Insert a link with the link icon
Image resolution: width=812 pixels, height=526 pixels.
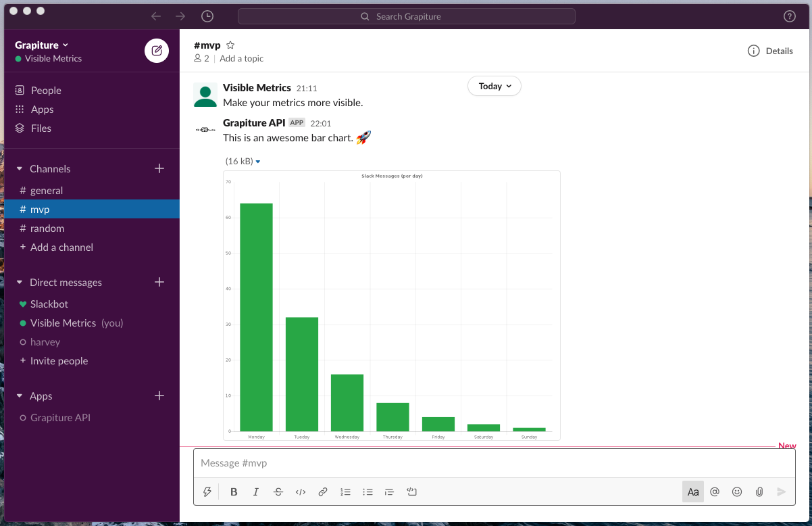click(323, 492)
